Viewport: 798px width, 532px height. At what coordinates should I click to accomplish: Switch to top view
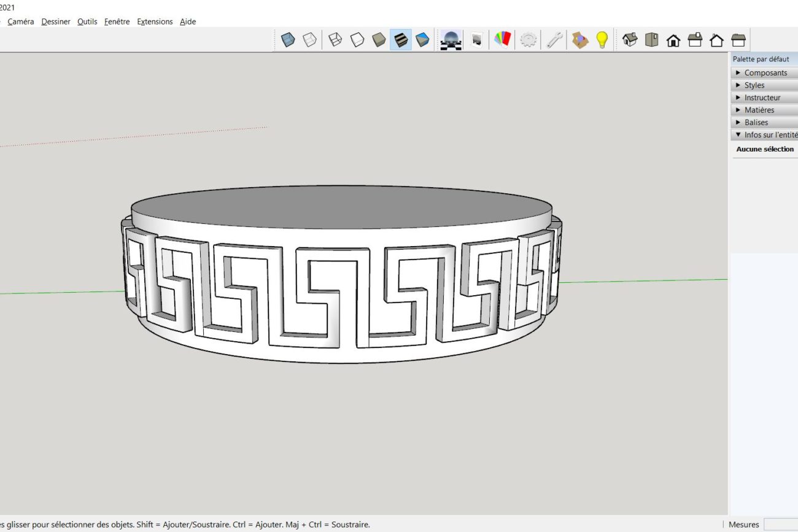click(651, 40)
